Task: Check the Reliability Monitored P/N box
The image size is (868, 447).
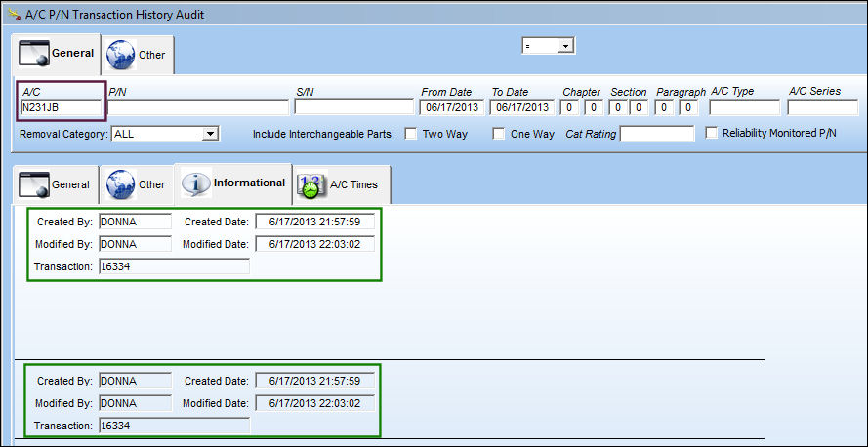Action: [712, 133]
